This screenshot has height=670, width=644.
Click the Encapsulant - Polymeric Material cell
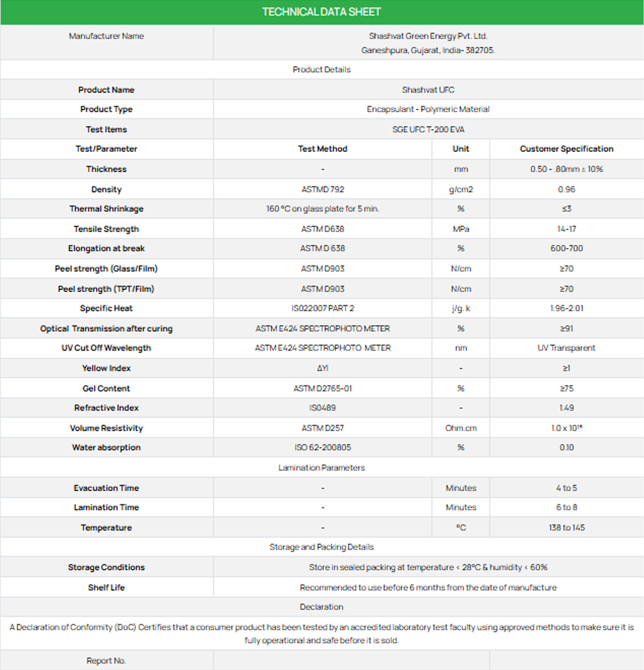[428, 109]
